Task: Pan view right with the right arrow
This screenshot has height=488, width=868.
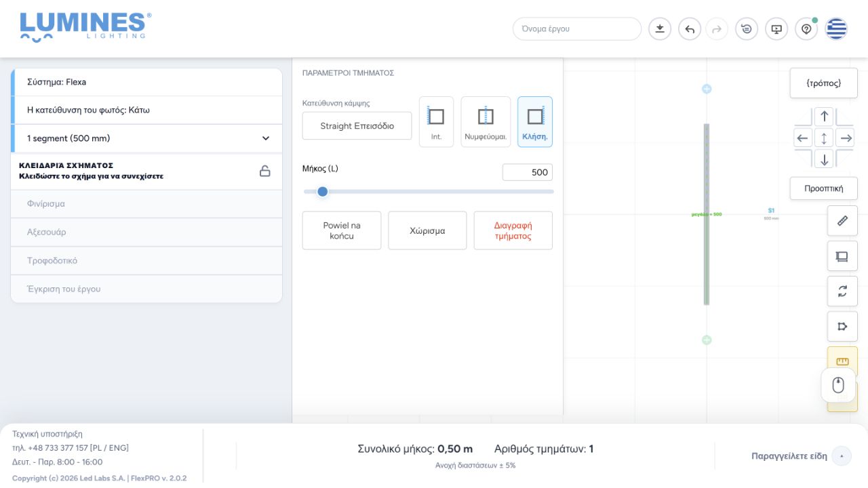Action: (846, 138)
